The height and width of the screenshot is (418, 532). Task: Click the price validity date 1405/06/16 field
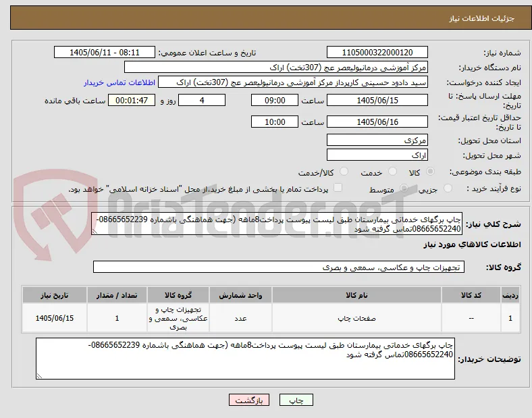[x=377, y=122]
